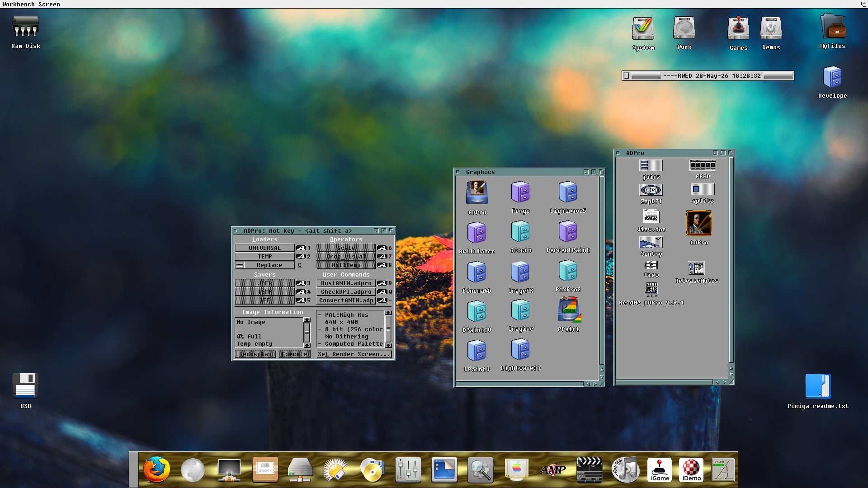Select the FRED icon in ADPro window
The height and width of the screenshot is (488, 868).
pyautogui.click(x=703, y=165)
